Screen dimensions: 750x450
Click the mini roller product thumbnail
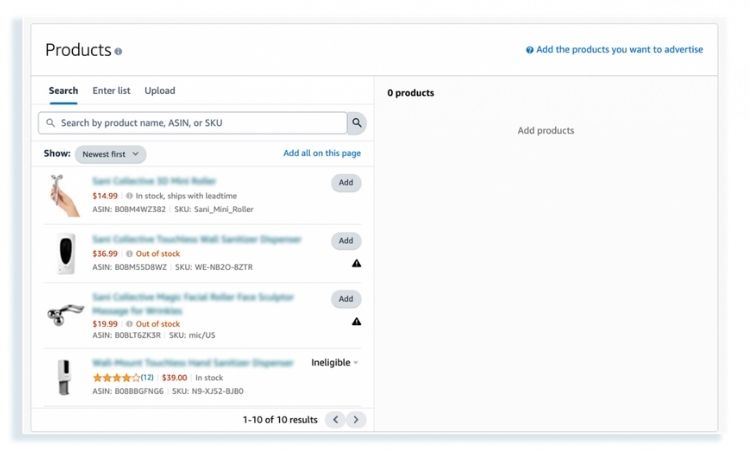[x=65, y=195]
